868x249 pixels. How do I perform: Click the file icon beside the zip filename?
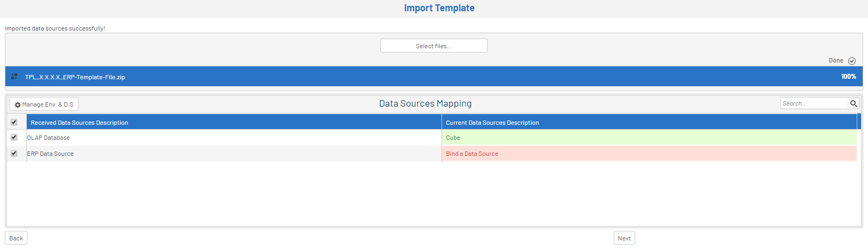tap(14, 77)
